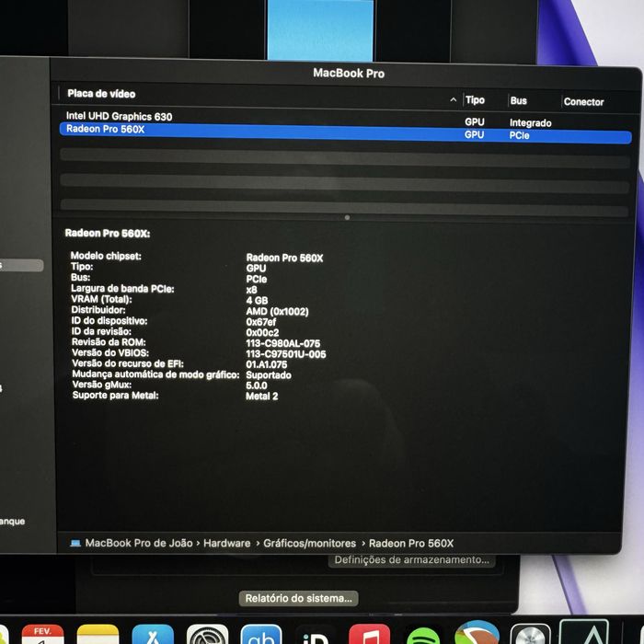644x644 pixels.
Task: Open the dark app icon with letter A in Dock
Action: 584,633
